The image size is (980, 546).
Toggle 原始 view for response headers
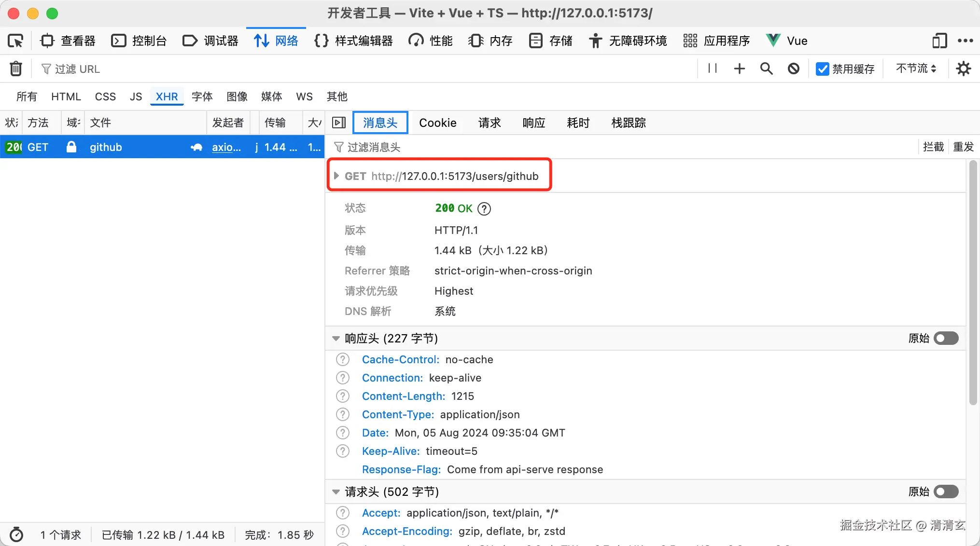[946, 338]
